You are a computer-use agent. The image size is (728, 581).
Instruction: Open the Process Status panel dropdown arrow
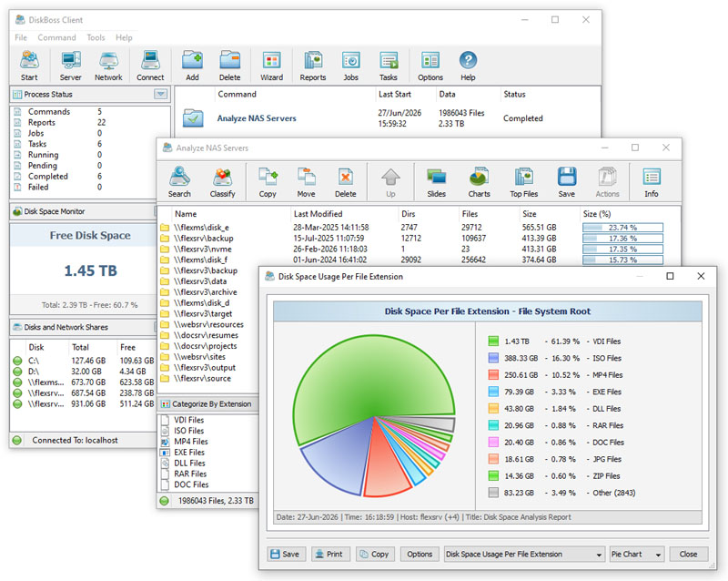tap(161, 94)
